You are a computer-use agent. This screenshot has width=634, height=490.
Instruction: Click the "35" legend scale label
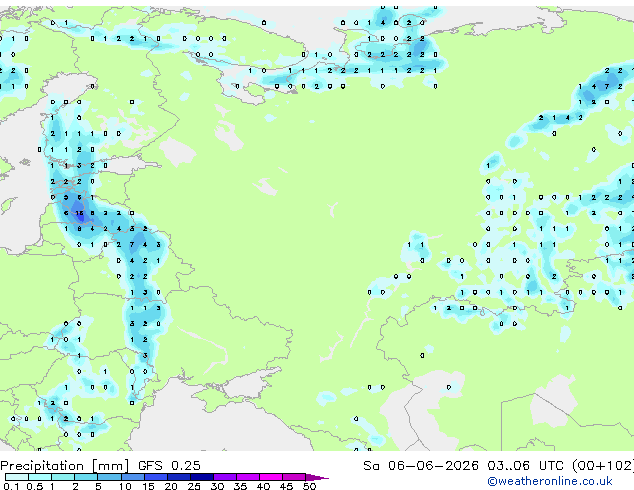(240, 486)
